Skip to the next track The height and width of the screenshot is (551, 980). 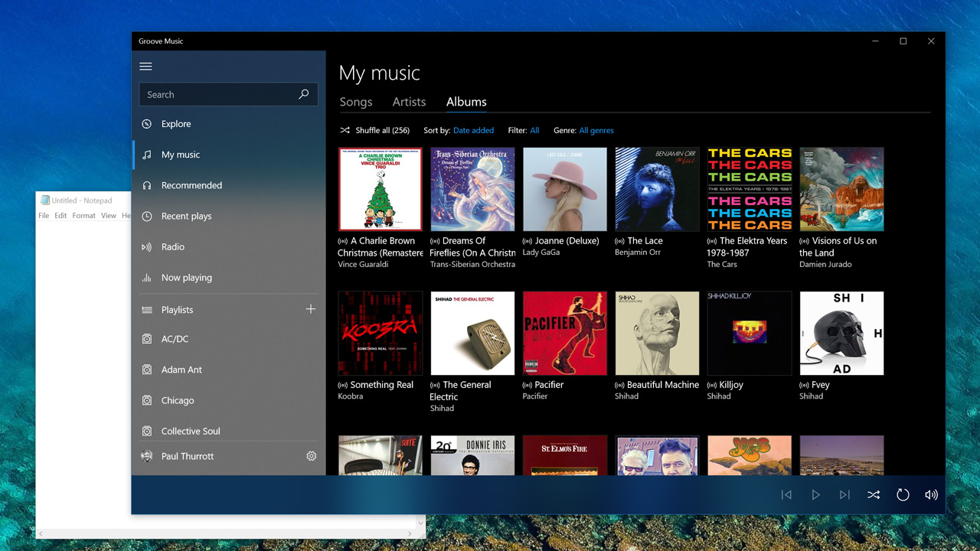tap(844, 494)
